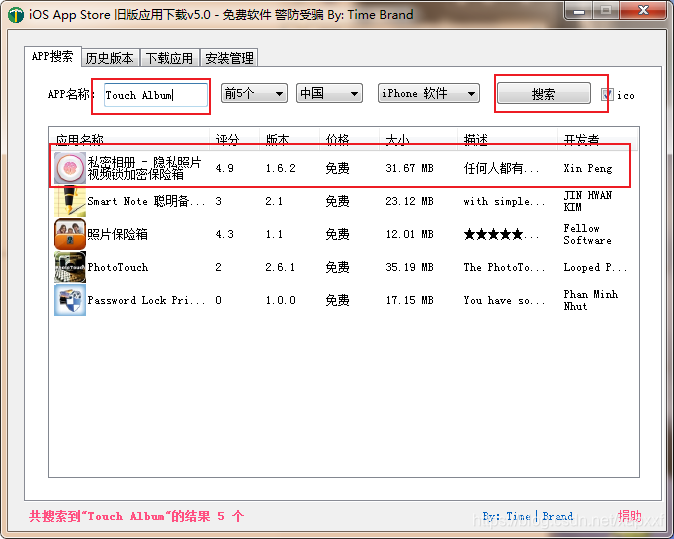Click the Xin Peng developer cell
Screen dimensions: 674x539
click(x=588, y=168)
